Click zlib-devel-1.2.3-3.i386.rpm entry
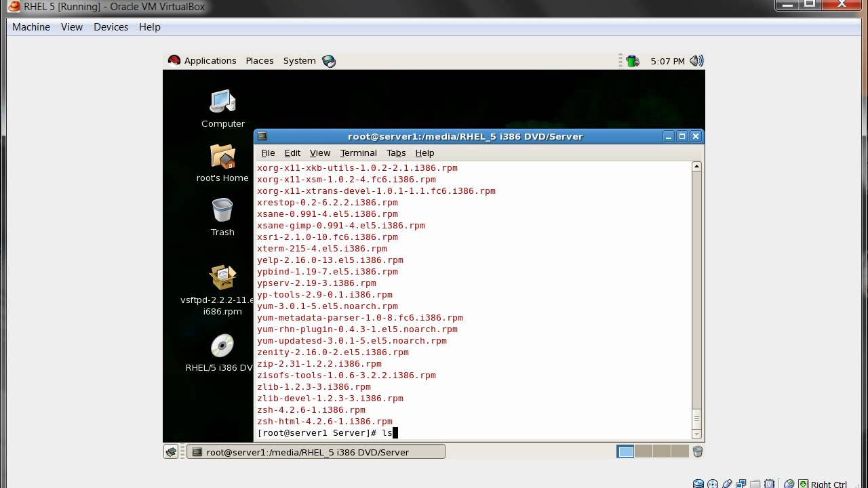 click(330, 398)
